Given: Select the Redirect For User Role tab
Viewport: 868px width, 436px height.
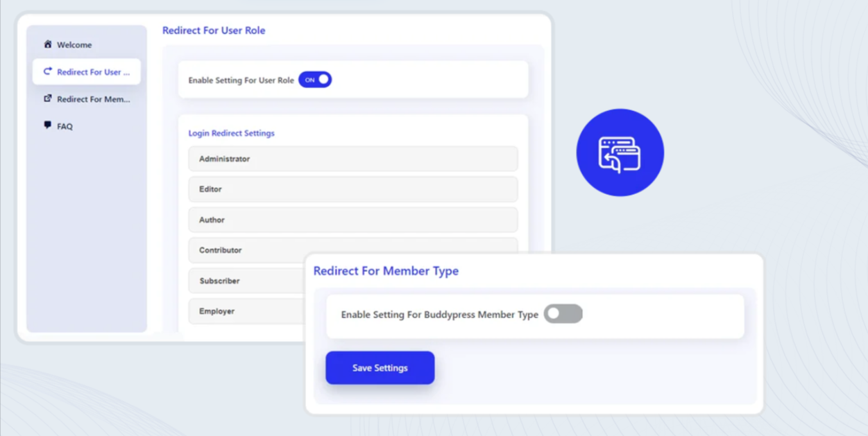Looking at the screenshot, I should [93, 72].
